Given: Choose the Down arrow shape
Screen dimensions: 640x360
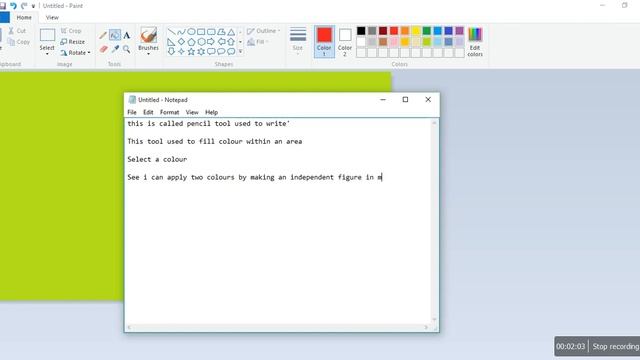Looking at the screenshot, I should tap(171, 51).
